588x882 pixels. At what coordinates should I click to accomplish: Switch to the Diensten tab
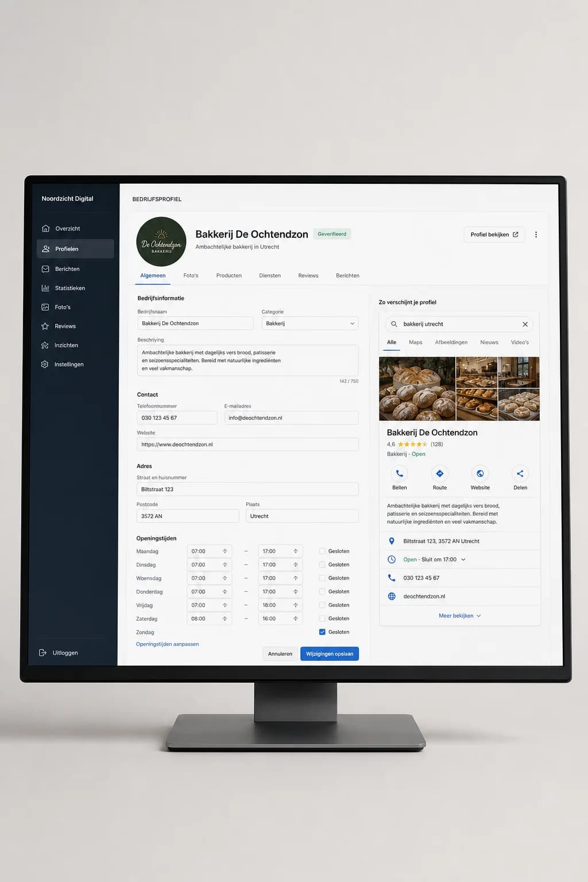(x=270, y=276)
